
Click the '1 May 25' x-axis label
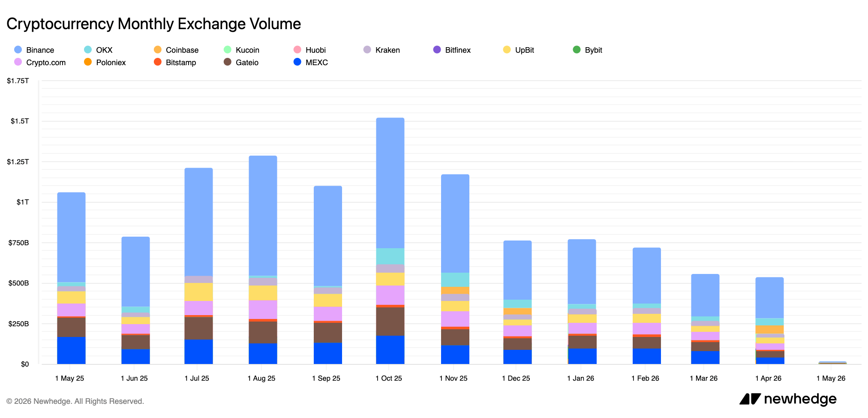[69, 378]
